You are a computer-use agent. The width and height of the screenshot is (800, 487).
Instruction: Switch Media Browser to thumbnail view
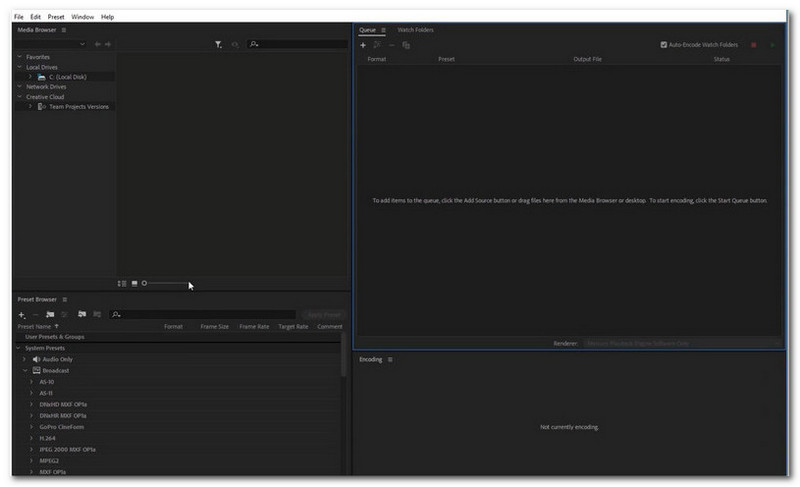(x=134, y=283)
